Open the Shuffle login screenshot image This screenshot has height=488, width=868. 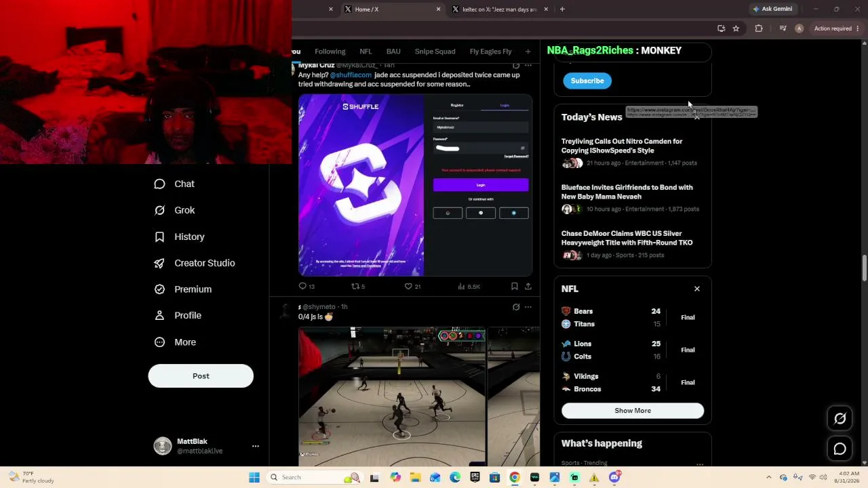[x=416, y=185]
